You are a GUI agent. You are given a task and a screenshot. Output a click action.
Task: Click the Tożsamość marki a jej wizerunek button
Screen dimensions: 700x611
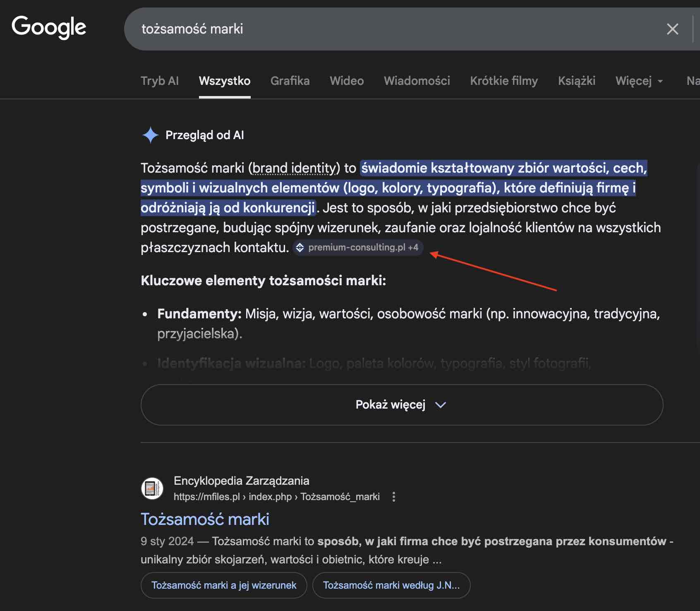[x=223, y=585]
